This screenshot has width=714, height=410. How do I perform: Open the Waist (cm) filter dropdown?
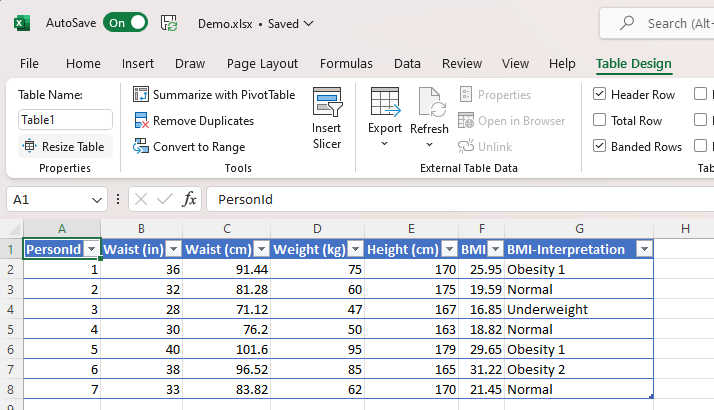(261, 249)
